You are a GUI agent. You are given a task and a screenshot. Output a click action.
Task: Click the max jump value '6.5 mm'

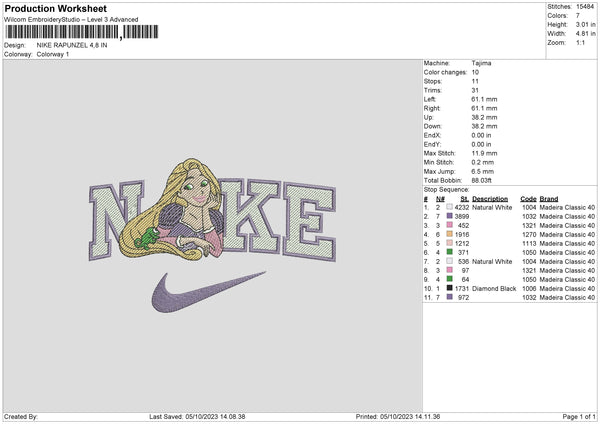pyautogui.click(x=483, y=171)
